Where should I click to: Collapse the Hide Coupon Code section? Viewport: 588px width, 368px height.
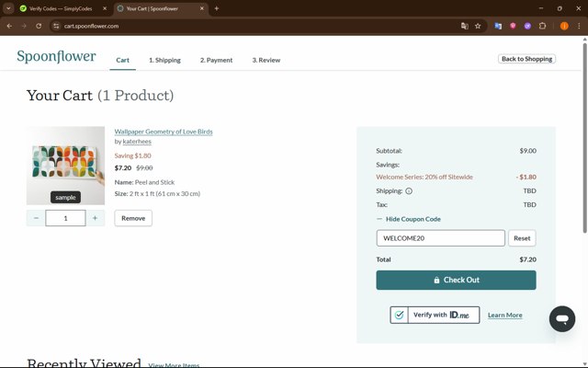[409, 219]
